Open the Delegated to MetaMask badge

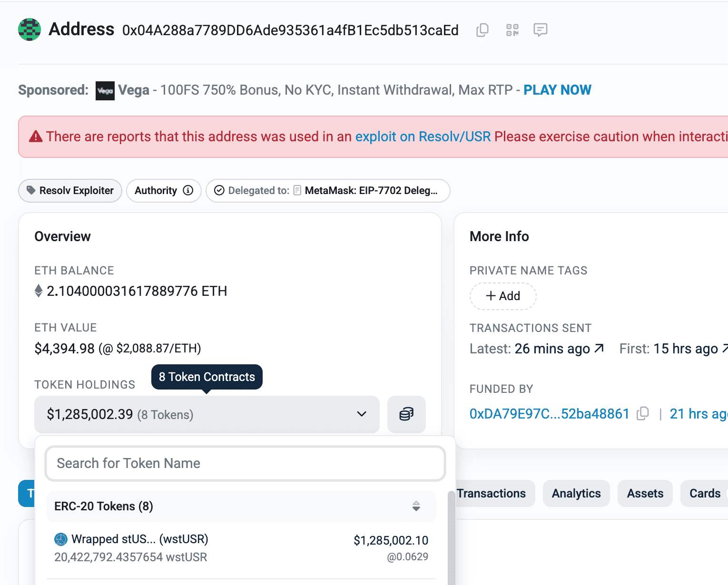click(x=328, y=191)
